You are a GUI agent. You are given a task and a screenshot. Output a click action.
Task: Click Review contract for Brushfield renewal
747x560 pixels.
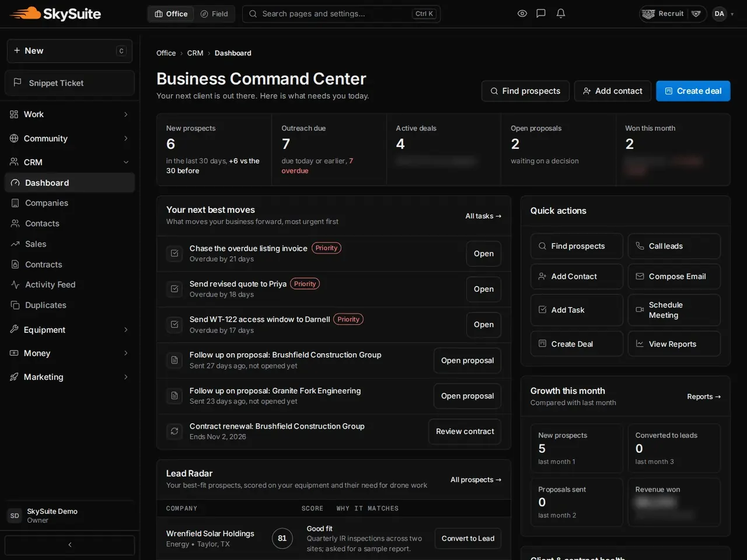point(465,432)
